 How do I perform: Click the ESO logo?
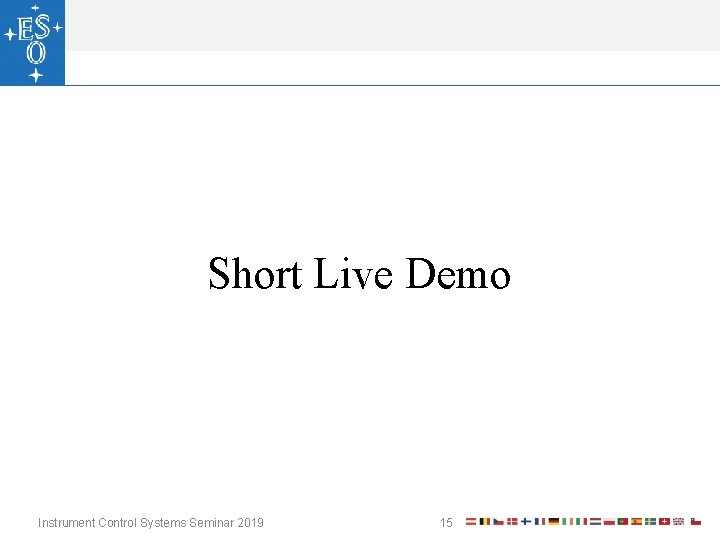[x=32, y=42]
